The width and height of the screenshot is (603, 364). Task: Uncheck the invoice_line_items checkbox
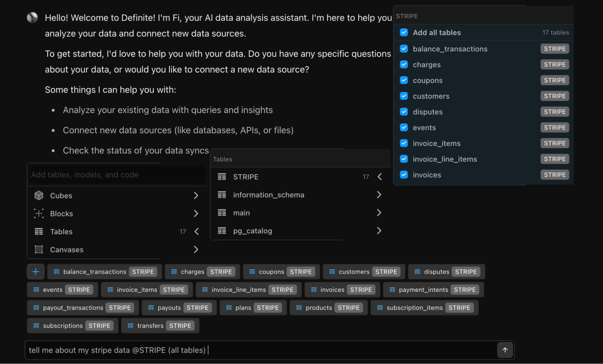click(404, 159)
